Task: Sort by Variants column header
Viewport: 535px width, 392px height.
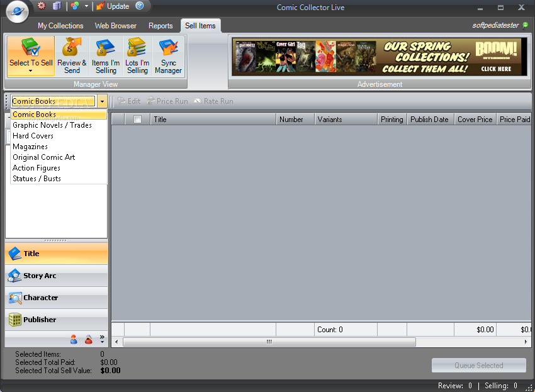Action: coord(346,120)
